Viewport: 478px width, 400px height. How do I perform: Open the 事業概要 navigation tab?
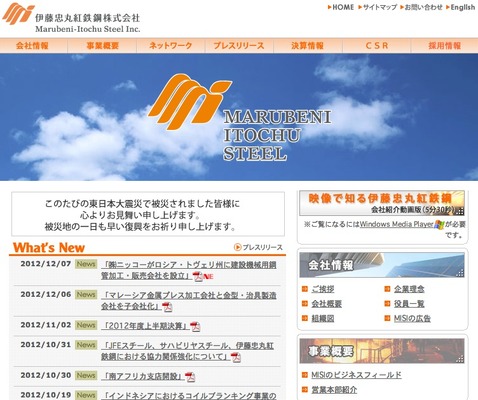point(102,46)
